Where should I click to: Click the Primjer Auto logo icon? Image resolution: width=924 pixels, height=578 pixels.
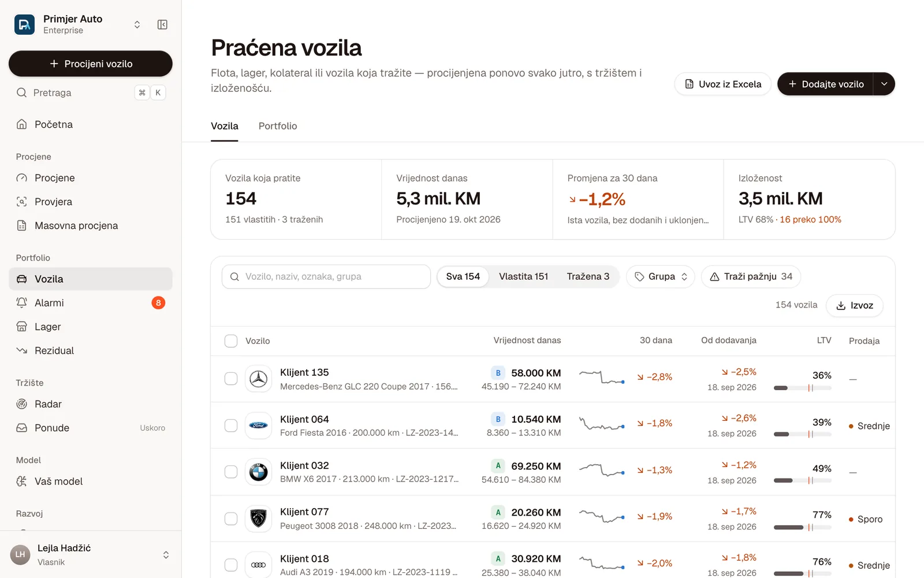pos(24,24)
